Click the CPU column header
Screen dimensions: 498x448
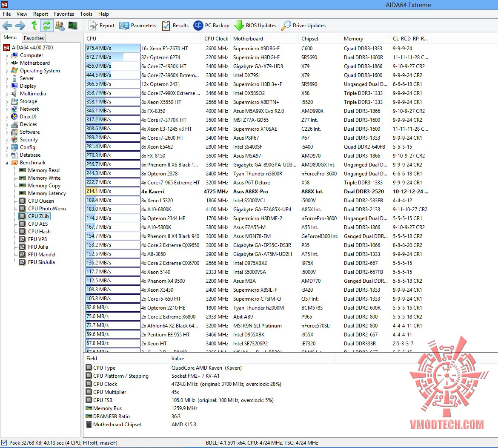click(x=142, y=38)
